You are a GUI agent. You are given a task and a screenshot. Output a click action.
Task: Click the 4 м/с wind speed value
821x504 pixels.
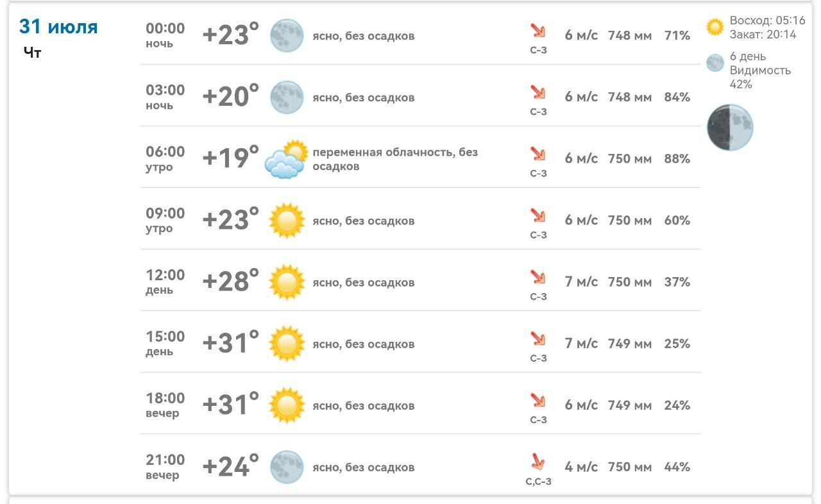click(x=581, y=466)
